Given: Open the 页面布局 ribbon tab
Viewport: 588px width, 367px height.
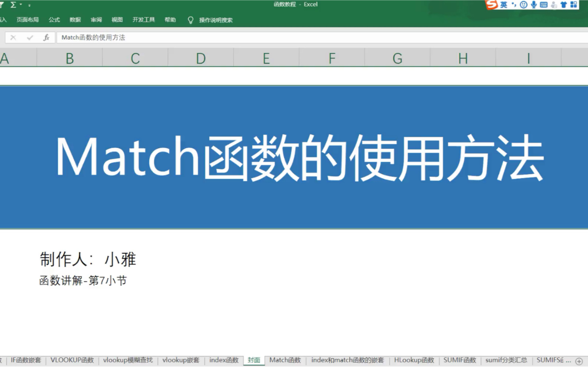Looking at the screenshot, I should pyautogui.click(x=28, y=20).
